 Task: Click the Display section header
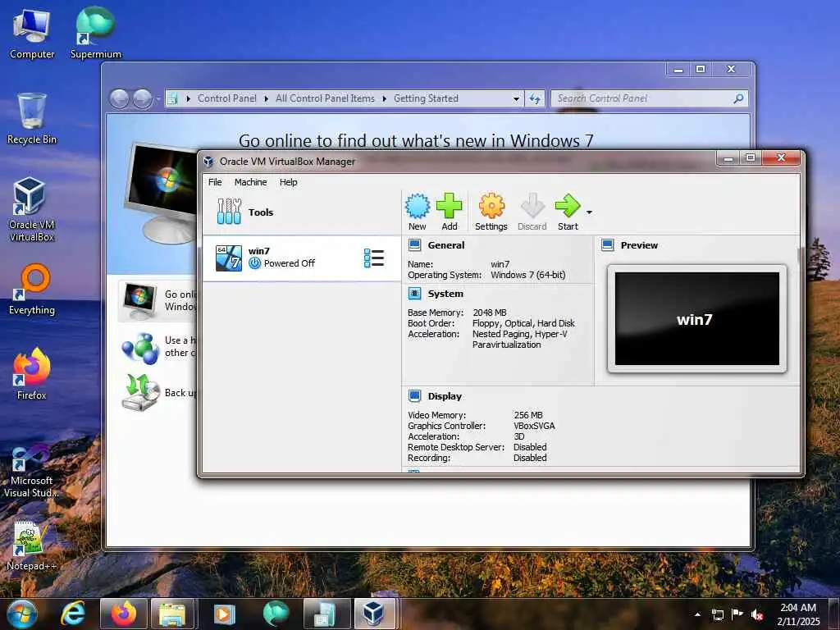click(x=445, y=396)
